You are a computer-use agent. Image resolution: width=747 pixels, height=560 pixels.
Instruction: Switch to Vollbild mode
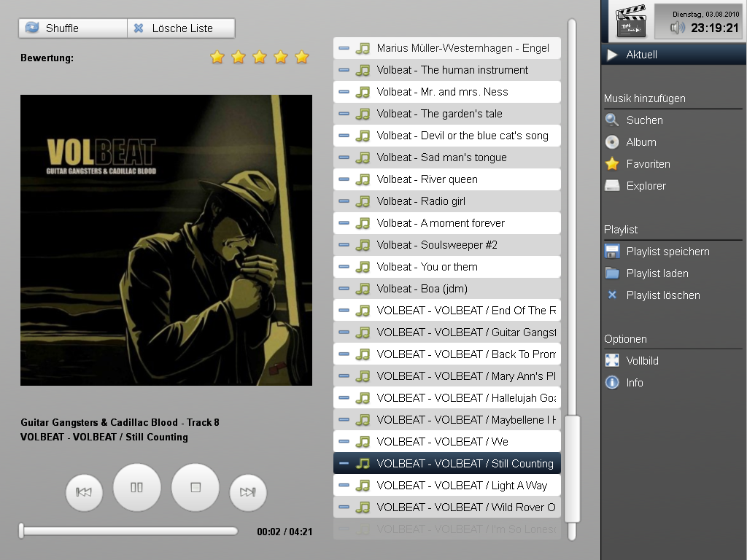pos(673,360)
